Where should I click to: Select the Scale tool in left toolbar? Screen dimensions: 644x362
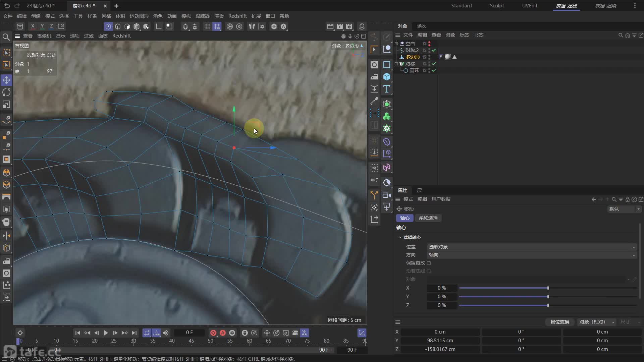pos(6,105)
